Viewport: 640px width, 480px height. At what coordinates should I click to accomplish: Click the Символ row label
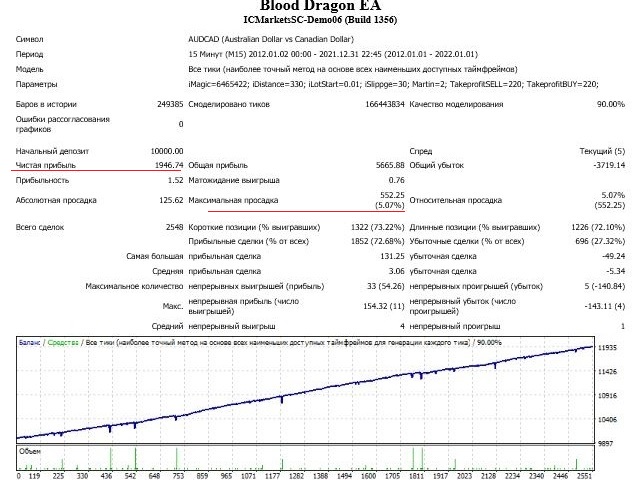coord(29,40)
